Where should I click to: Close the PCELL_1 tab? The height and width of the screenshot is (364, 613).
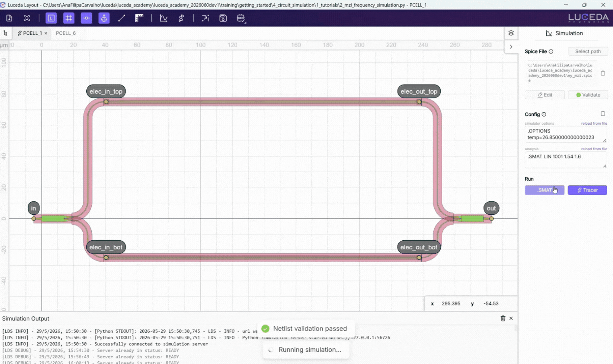tap(46, 33)
